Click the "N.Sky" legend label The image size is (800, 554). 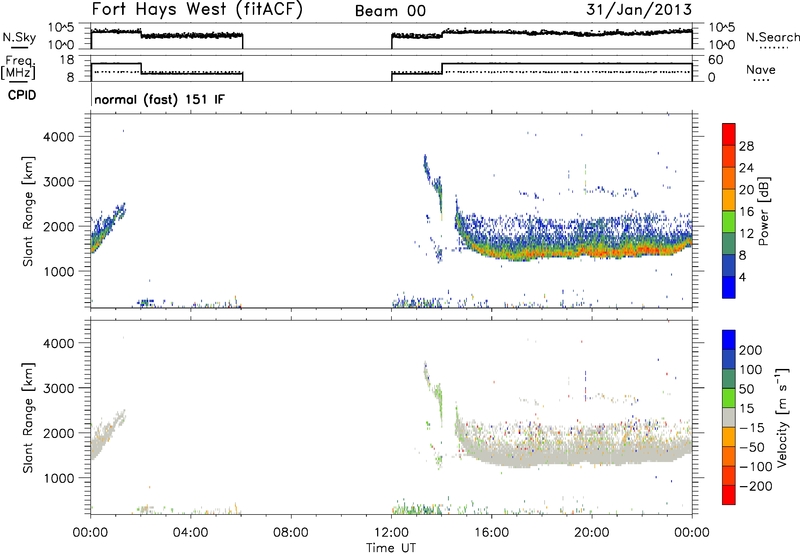(19, 37)
